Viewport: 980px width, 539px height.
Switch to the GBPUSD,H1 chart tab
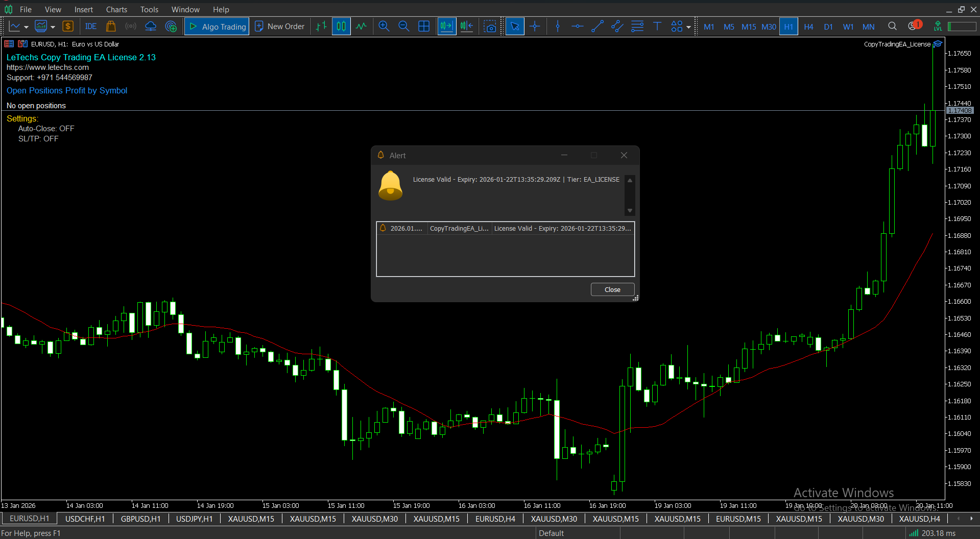140,519
